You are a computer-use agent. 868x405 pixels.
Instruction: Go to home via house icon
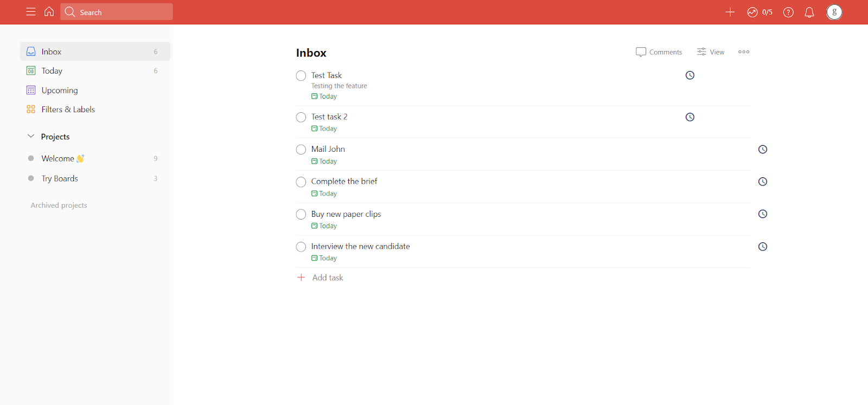[49, 11]
